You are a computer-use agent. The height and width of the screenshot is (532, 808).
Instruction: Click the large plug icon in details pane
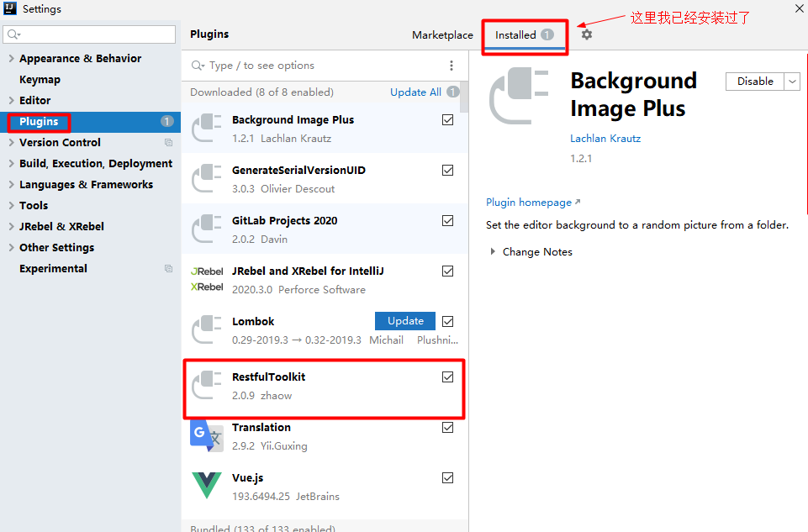pyautogui.click(x=519, y=97)
